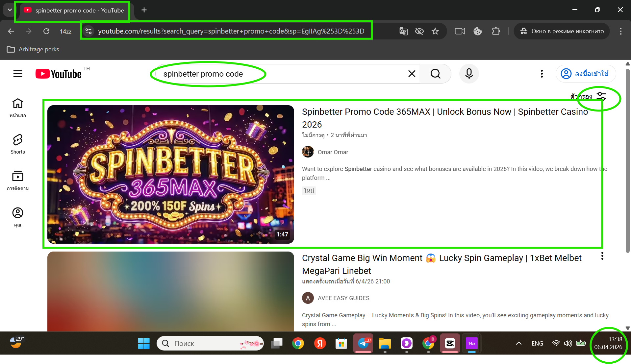Play the Spinbetter 365MAX video thumbnail
The width and height of the screenshot is (631, 364).
[x=170, y=174]
